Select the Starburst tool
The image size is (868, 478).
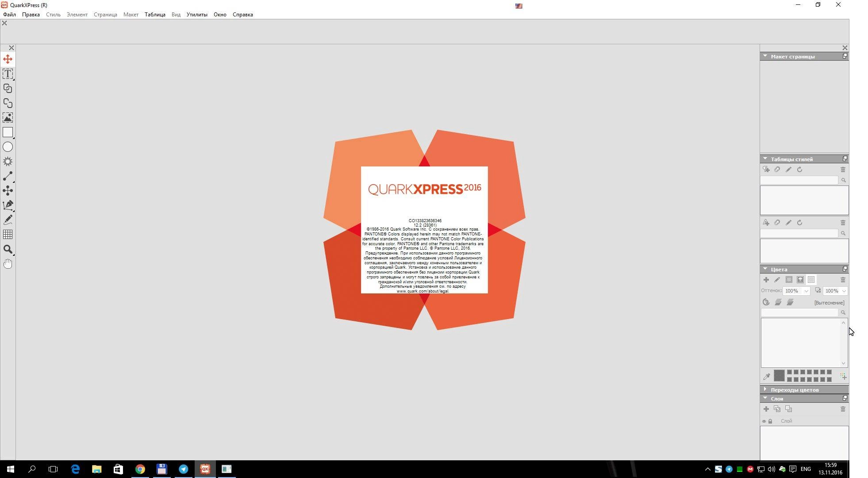tap(8, 162)
